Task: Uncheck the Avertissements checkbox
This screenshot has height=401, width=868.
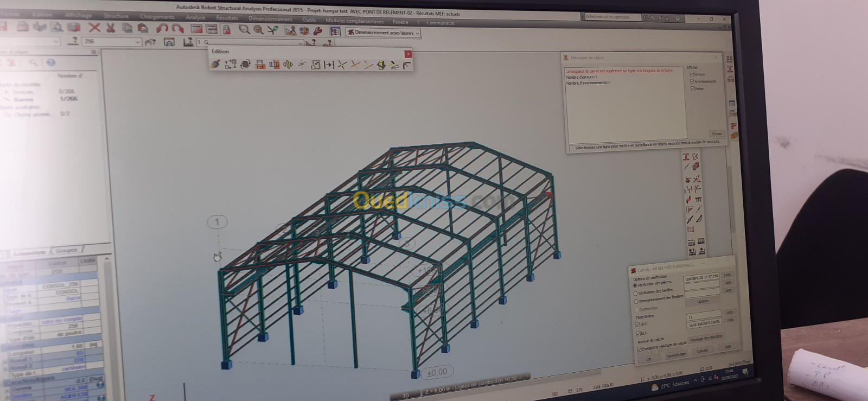Action: click(x=692, y=81)
